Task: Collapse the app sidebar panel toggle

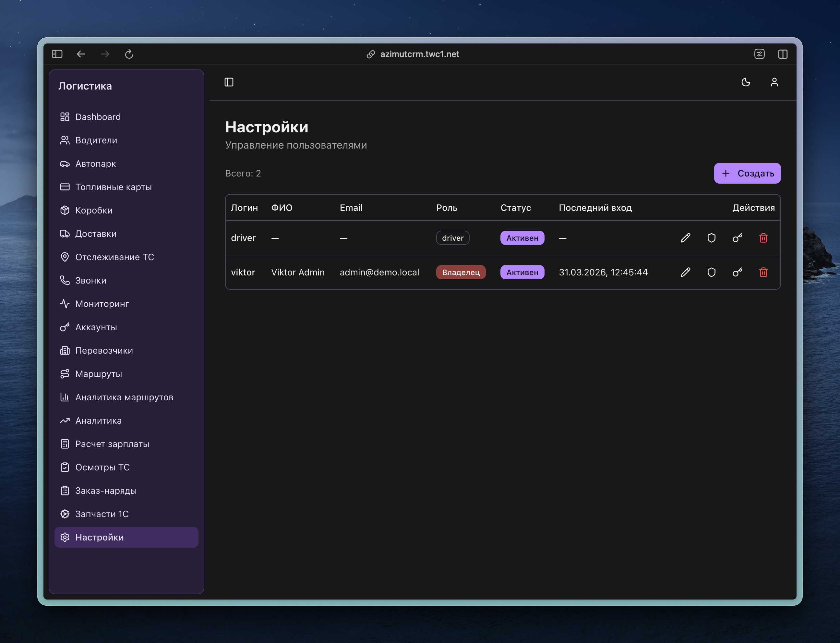Action: tap(229, 82)
